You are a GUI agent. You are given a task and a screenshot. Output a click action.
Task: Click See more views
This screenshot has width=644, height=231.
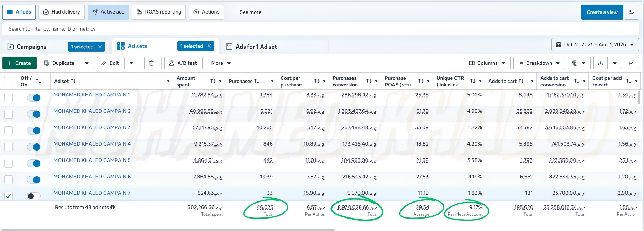click(246, 12)
